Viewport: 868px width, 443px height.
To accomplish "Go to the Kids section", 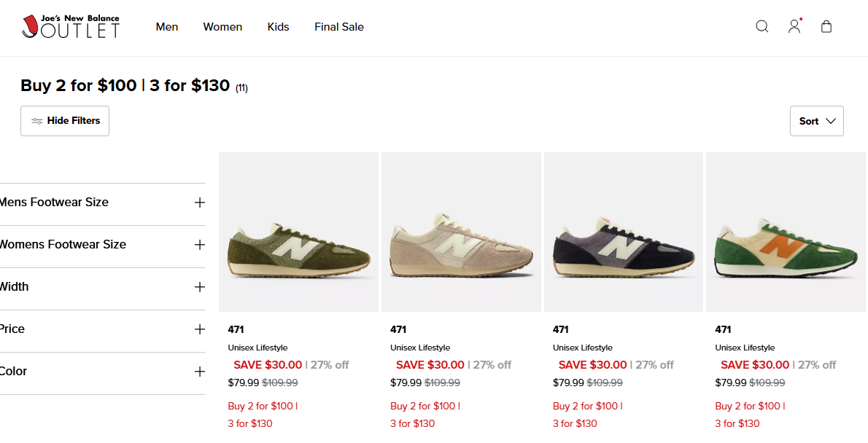I will [278, 27].
